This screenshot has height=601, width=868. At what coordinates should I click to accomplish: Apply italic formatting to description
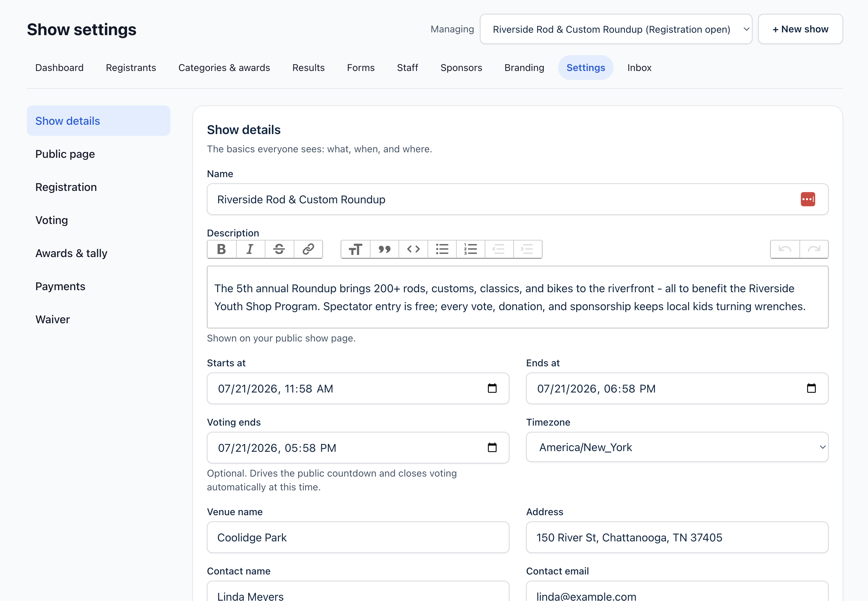tap(250, 249)
